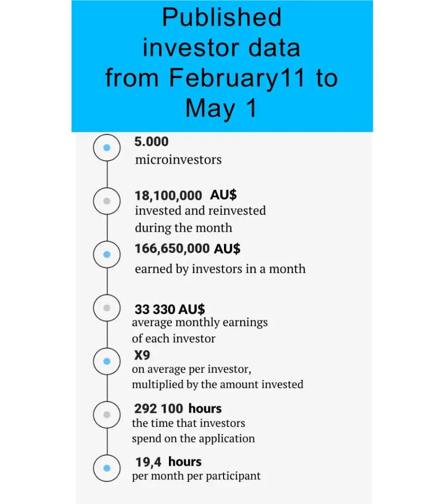Viewport: 447px width, 504px height.
Task: Click the 166,650,000 AU$ heading
Action: pyautogui.click(x=187, y=249)
